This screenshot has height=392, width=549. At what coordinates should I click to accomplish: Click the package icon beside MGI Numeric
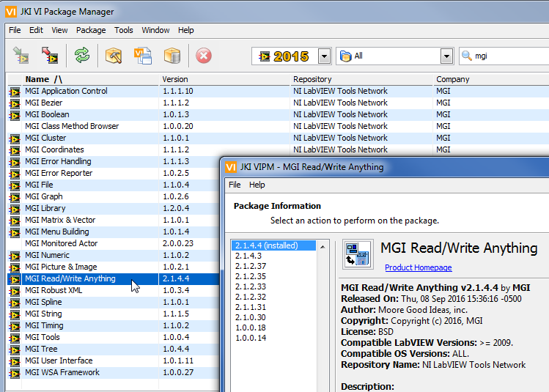15,256
